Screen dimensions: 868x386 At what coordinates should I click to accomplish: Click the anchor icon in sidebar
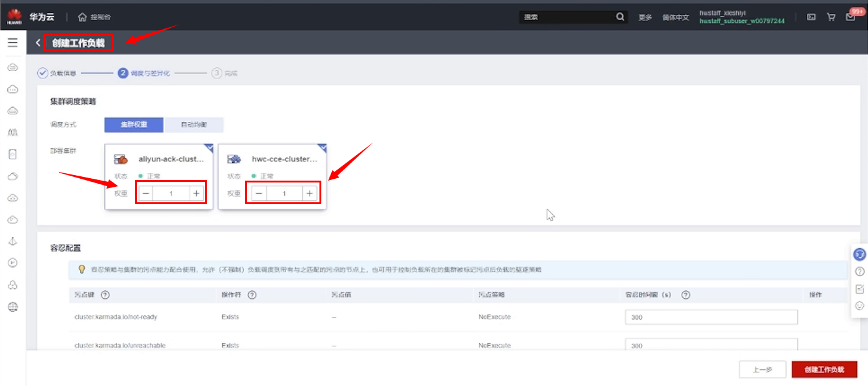12,241
